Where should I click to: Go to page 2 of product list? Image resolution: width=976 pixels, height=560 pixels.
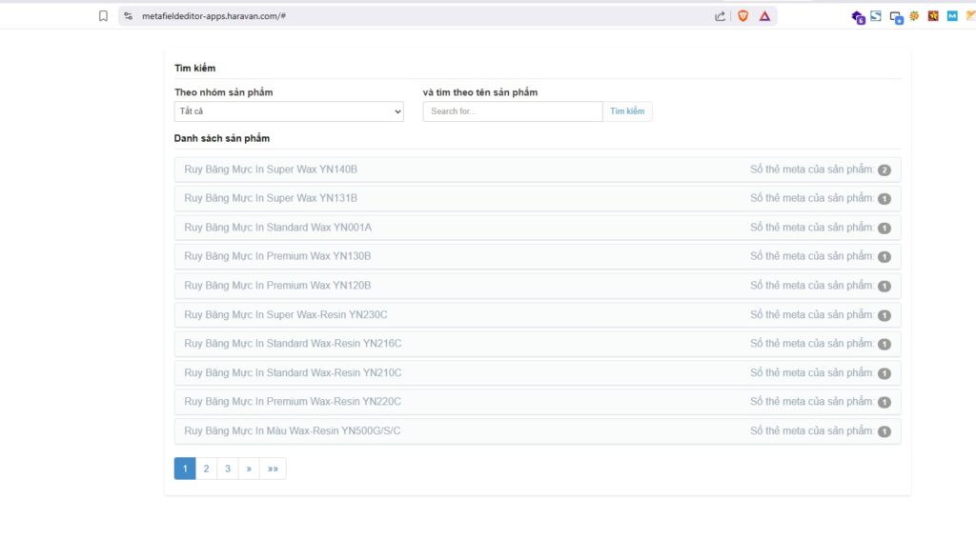tap(206, 469)
